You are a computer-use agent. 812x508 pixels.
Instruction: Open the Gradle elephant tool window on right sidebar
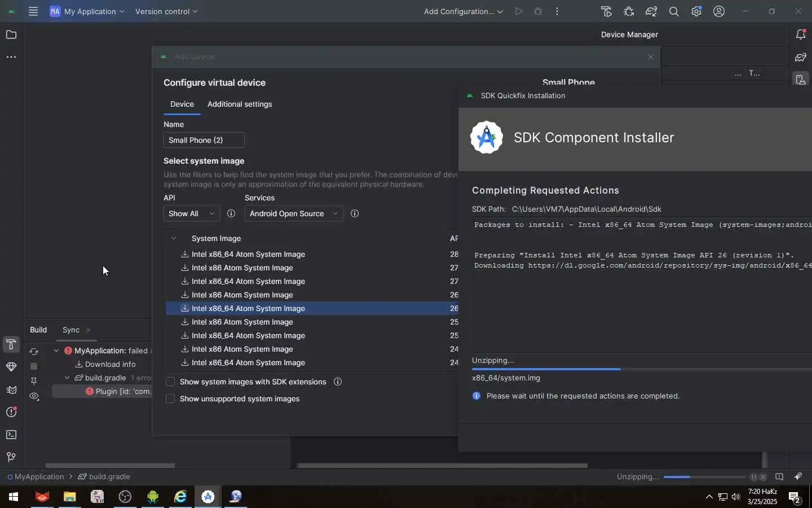coord(801,57)
